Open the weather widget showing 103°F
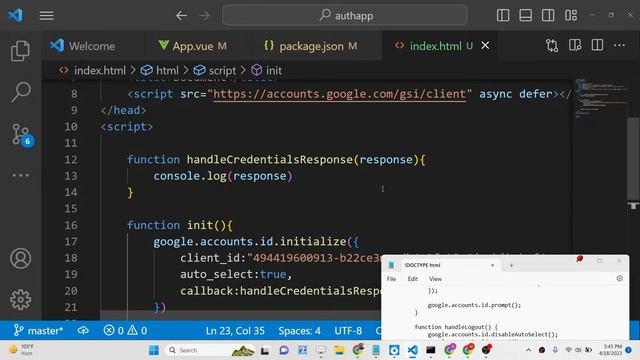The image size is (640, 360). click(x=22, y=350)
